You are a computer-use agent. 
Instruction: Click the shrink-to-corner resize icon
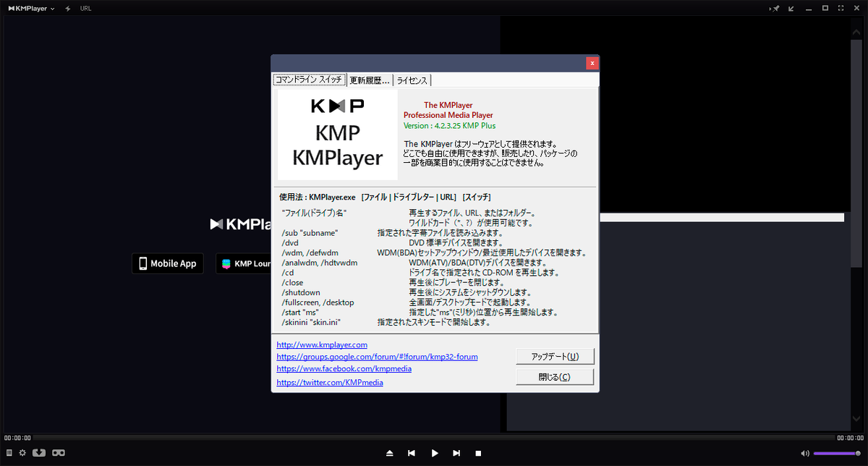791,8
